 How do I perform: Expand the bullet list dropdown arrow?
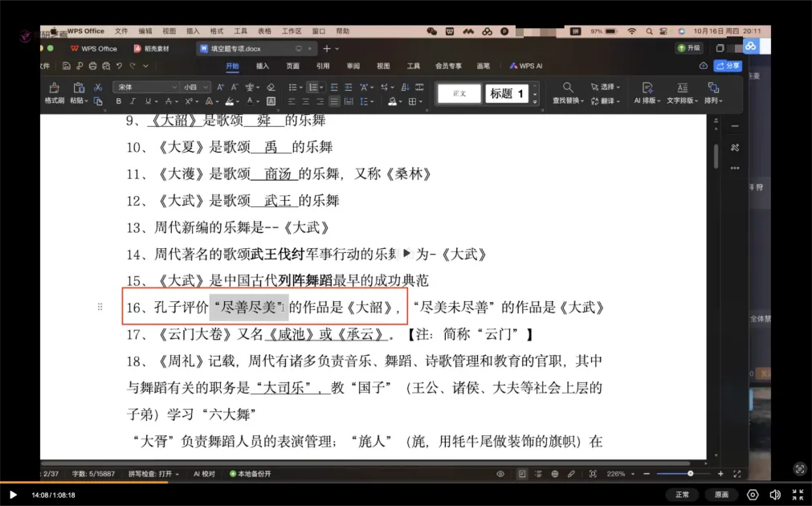301,88
